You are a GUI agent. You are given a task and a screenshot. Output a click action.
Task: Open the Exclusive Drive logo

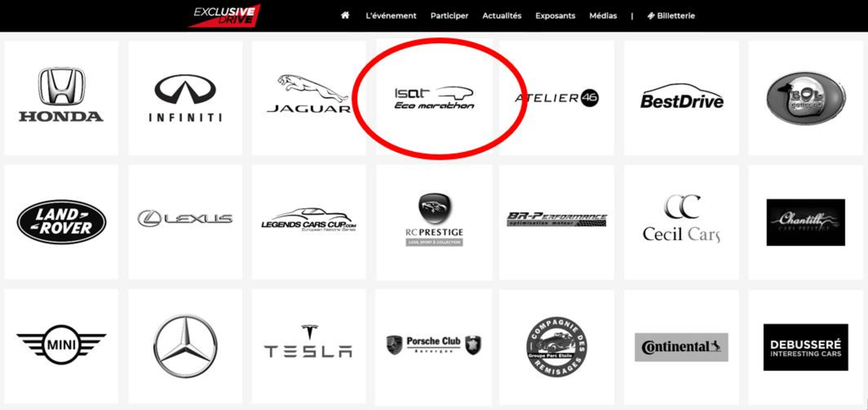224,16
